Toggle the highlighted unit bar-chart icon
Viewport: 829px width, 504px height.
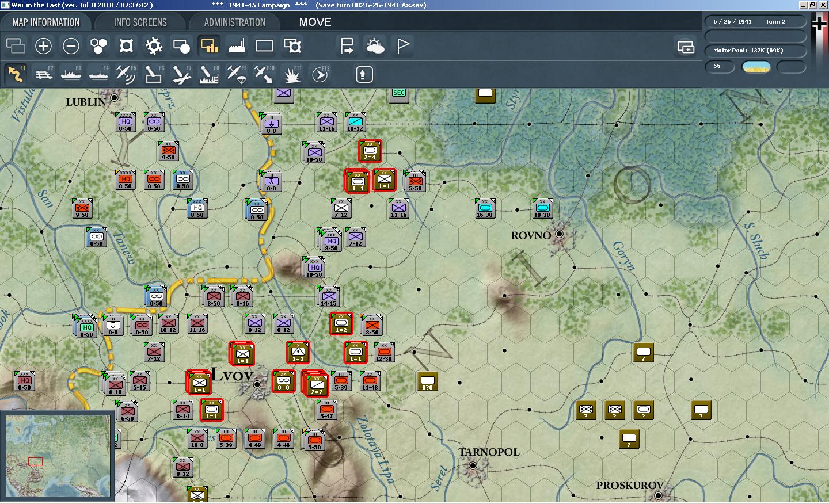tap(209, 45)
